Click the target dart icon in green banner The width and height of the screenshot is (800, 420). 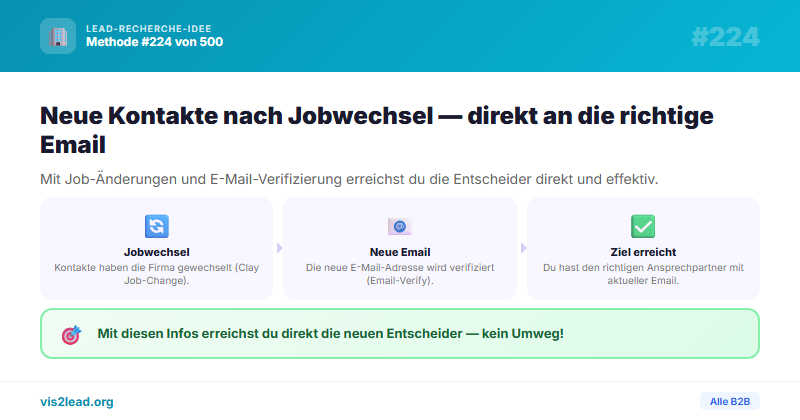71,334
